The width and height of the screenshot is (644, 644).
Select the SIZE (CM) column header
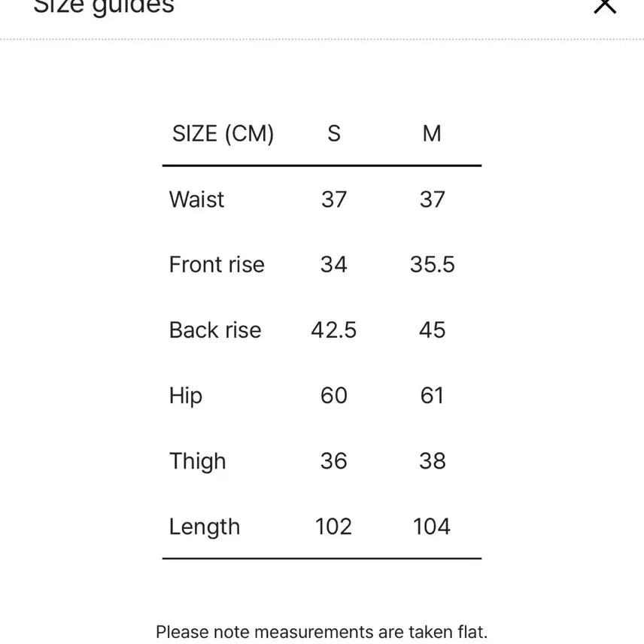coord(223,134)
